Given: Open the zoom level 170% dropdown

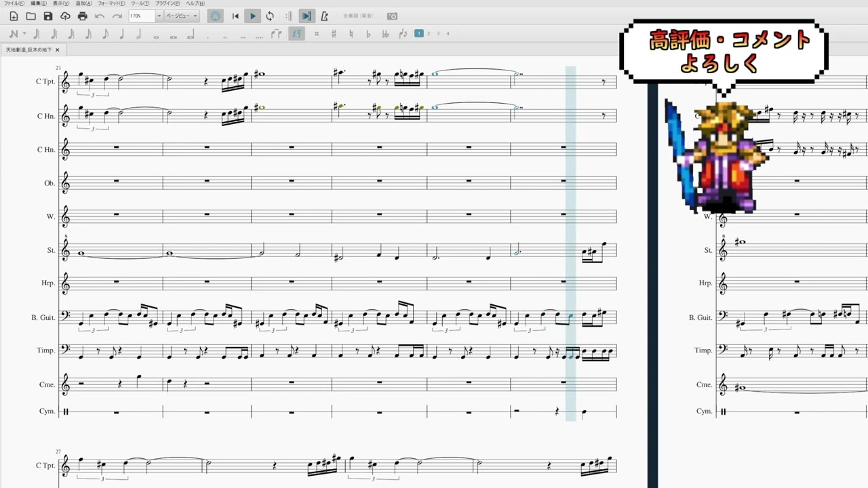Looking at the screenshot, I should pyautogui.click(x=159, y=16).
